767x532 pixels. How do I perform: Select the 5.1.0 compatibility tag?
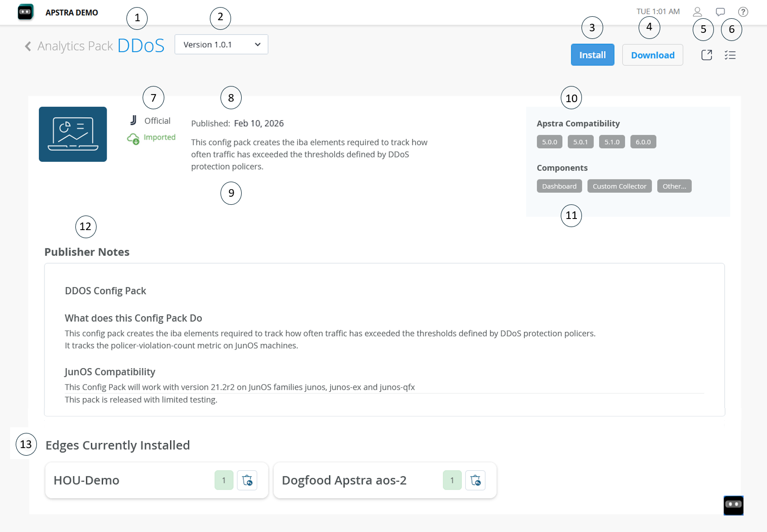pyautogui.click(x=612, y=142)
